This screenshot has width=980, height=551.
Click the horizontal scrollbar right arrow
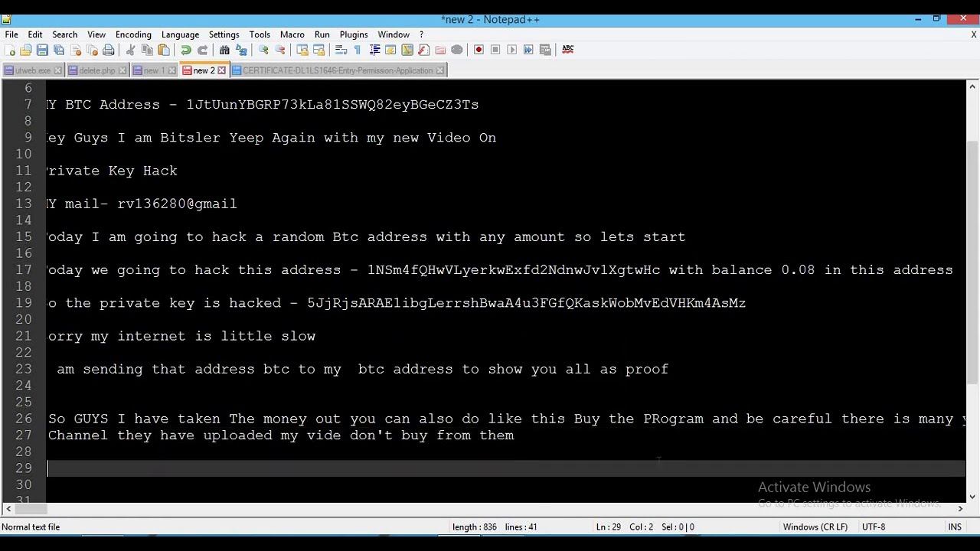(x=960, y=508)
